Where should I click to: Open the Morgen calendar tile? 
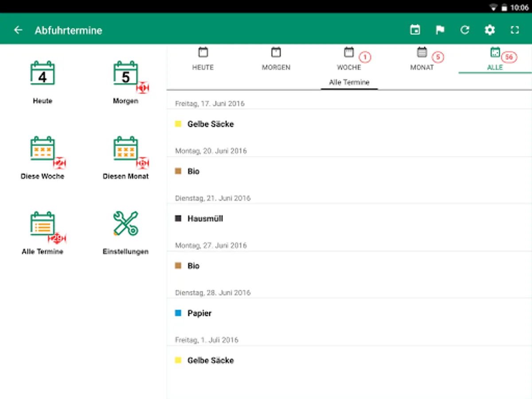pos(126,83)
